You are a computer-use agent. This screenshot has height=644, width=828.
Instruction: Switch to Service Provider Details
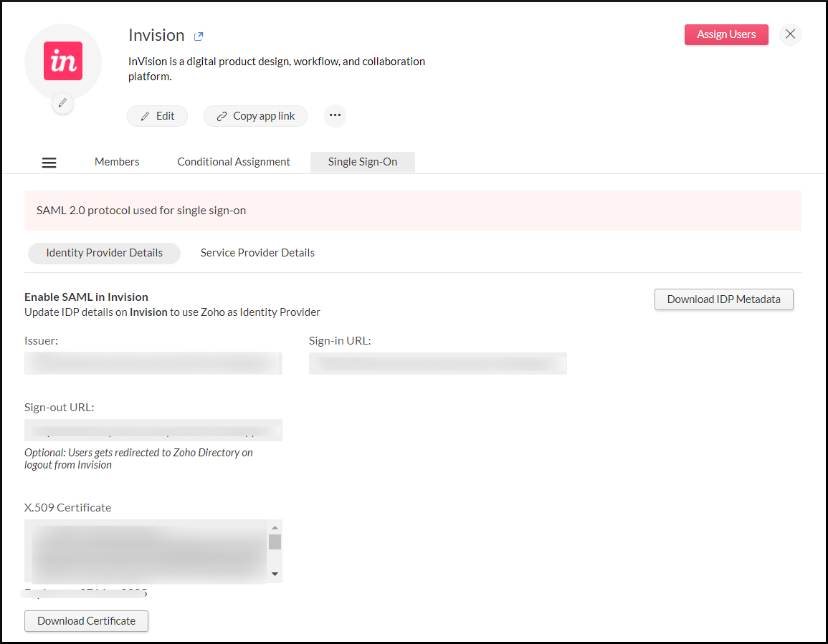(257, 253)
